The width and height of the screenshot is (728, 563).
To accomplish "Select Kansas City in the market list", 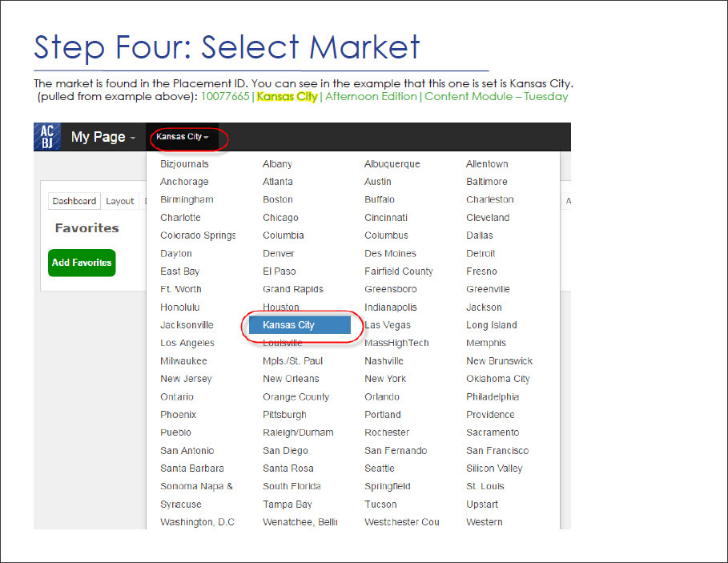I will point(300,325).
